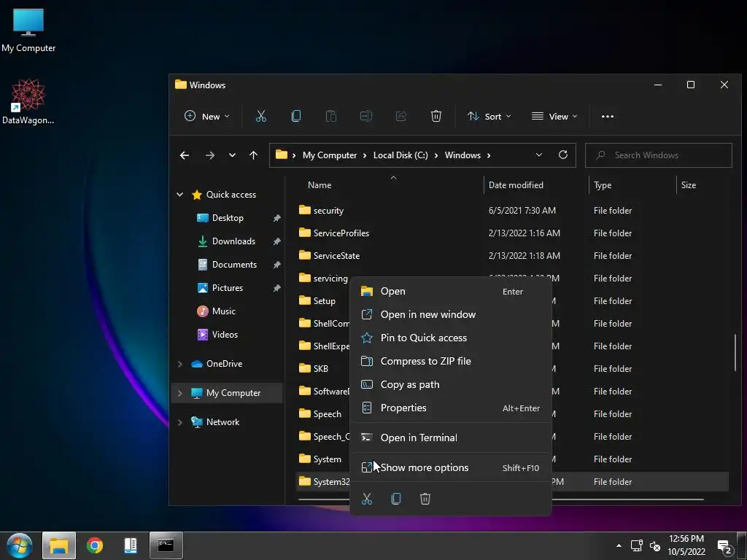Click the network tray icon
The image size is (747, 560).
(x=636, y=545)
